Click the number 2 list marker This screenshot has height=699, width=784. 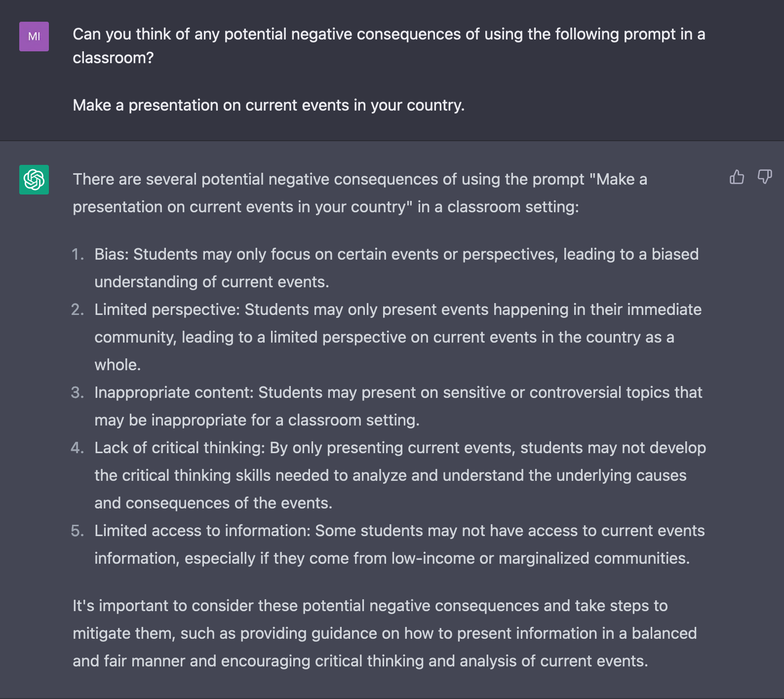(x=78, y=310)
